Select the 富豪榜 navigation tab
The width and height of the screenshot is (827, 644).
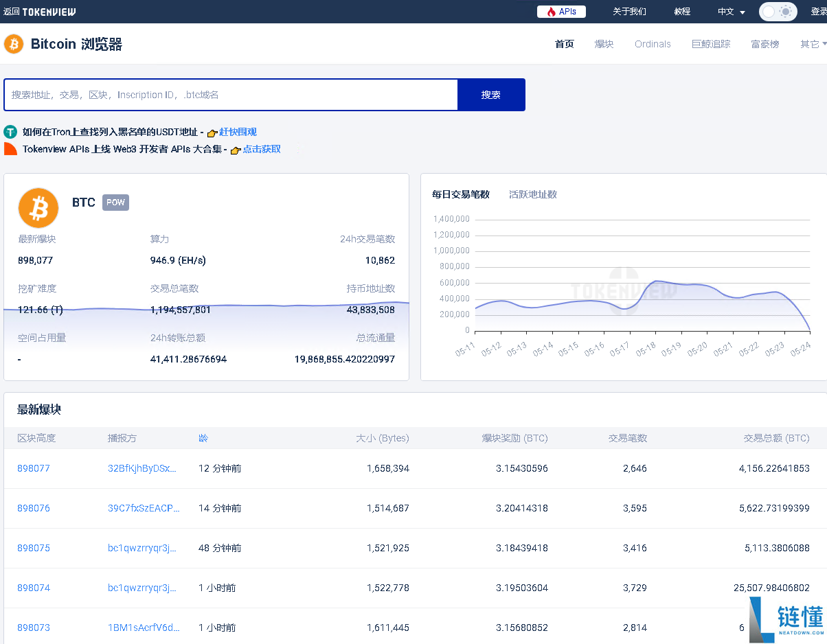click(765, 44)
